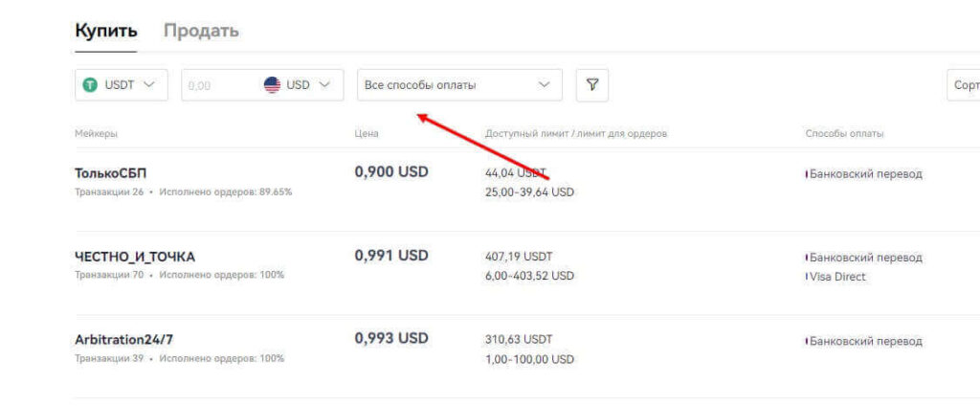Select the 0,991 USD price offer
The height and width of the screenshot is (406, 980).
(391, 256)
